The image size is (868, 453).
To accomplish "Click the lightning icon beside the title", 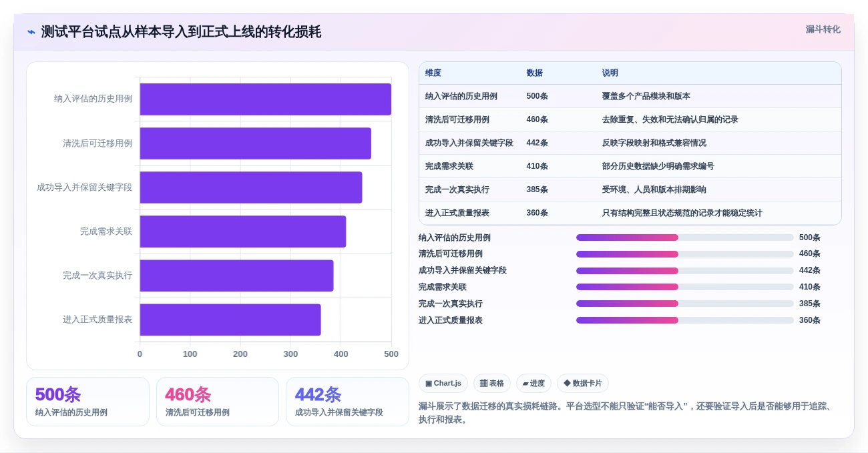I will (x=31, y=32).
